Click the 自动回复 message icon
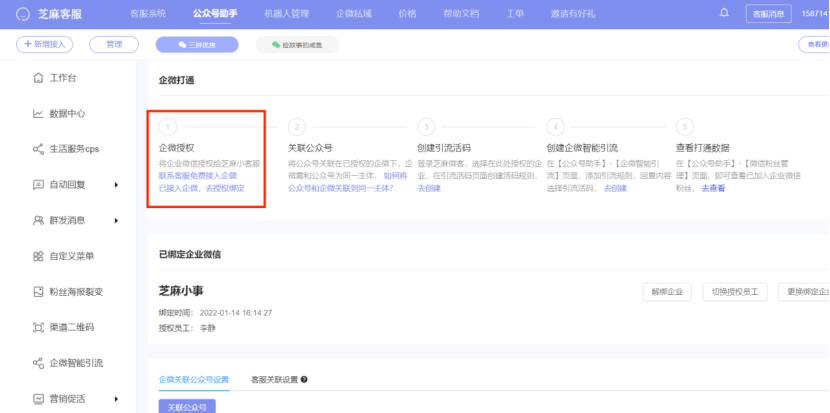Viewport: 830px width, 413px height. [x=38, y=185]
